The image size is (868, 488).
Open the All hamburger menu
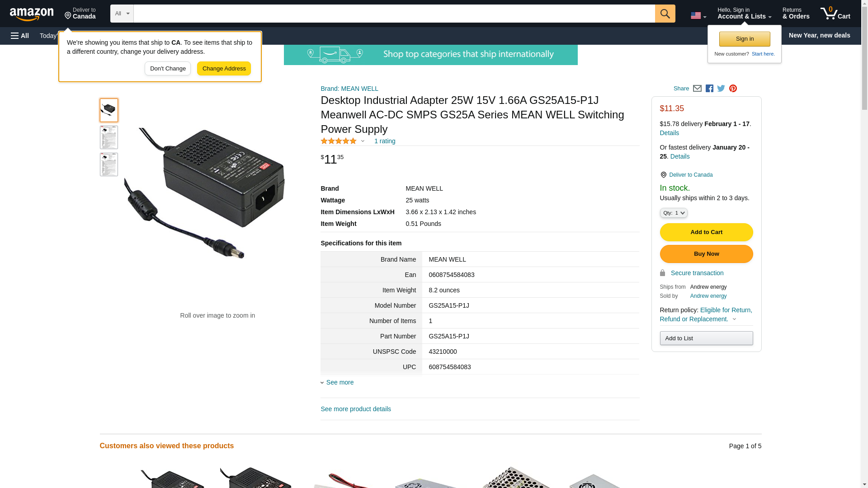click(20, 36)
